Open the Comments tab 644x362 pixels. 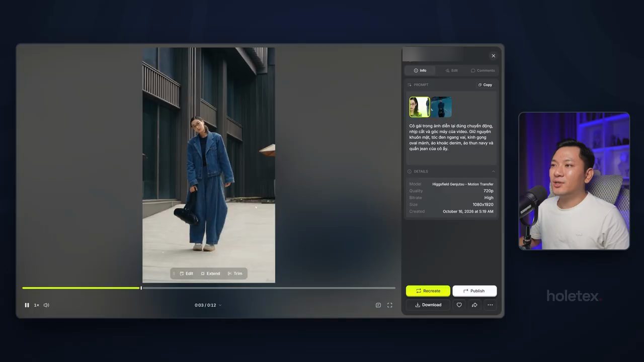click(x=483, y=70)
